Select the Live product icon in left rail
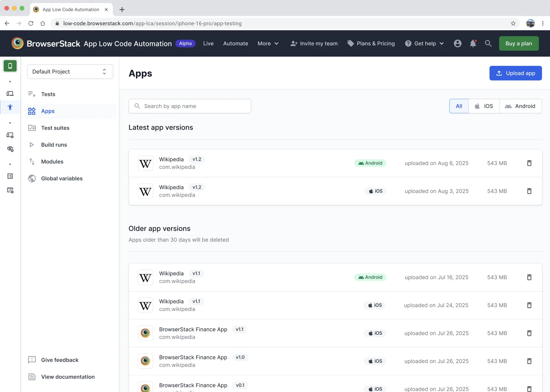550x392 pixels. click(x=10, y=93)
